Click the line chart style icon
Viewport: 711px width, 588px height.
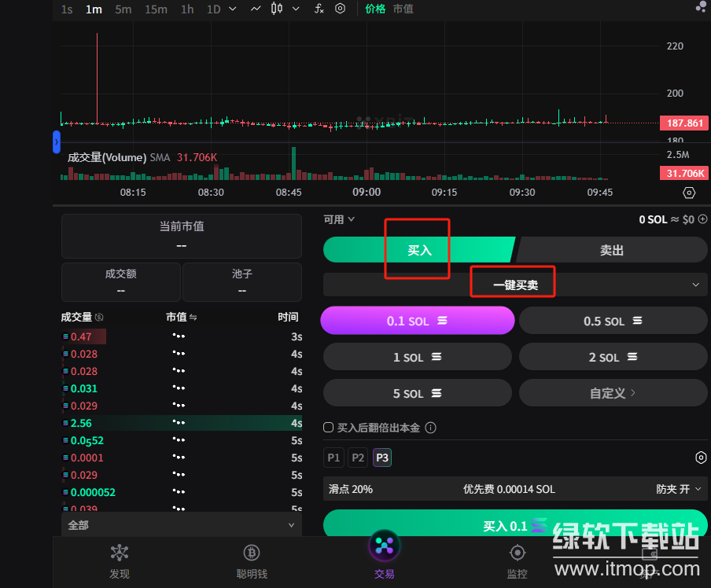coord(256,9)
